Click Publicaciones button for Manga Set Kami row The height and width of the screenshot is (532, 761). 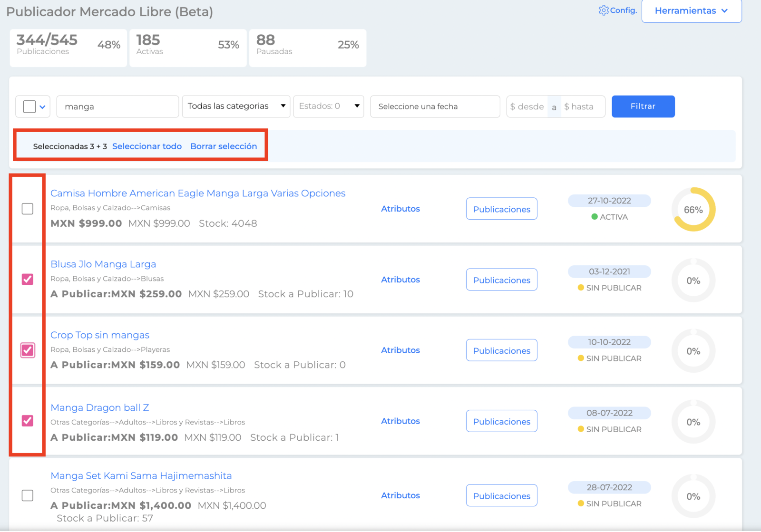tap(502, 495)
